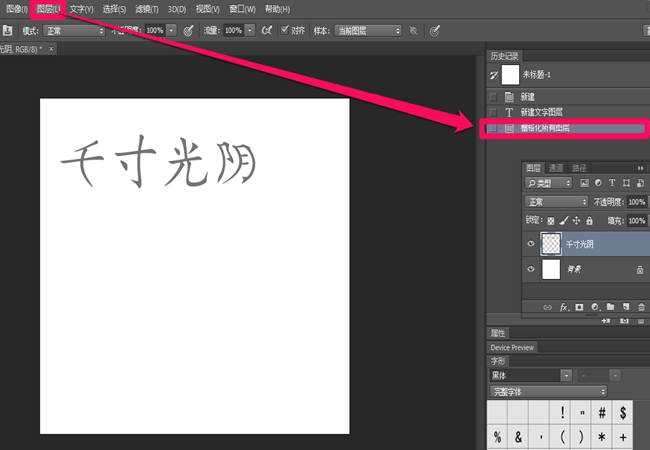The width and height of the screenshot is (650, 450).
Task: Create a new layer icon
Action: click(626, 307)
